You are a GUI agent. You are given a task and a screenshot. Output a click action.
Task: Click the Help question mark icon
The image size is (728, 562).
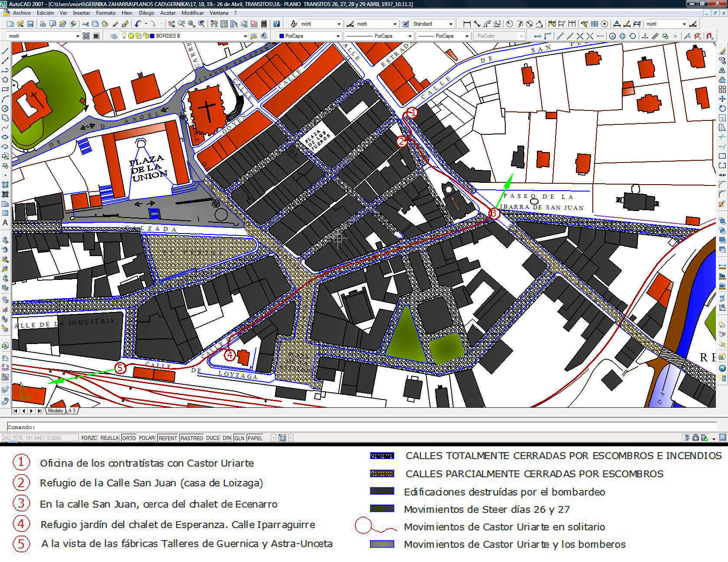[x=276, y=24]
